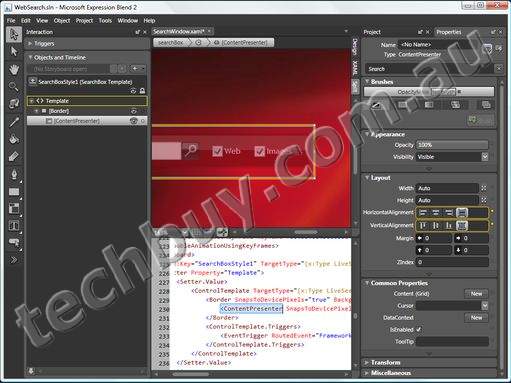Select the Selection arrow tool
This screenshot has height=383, width=511.
pyautogui.click(x=14, y=34)
